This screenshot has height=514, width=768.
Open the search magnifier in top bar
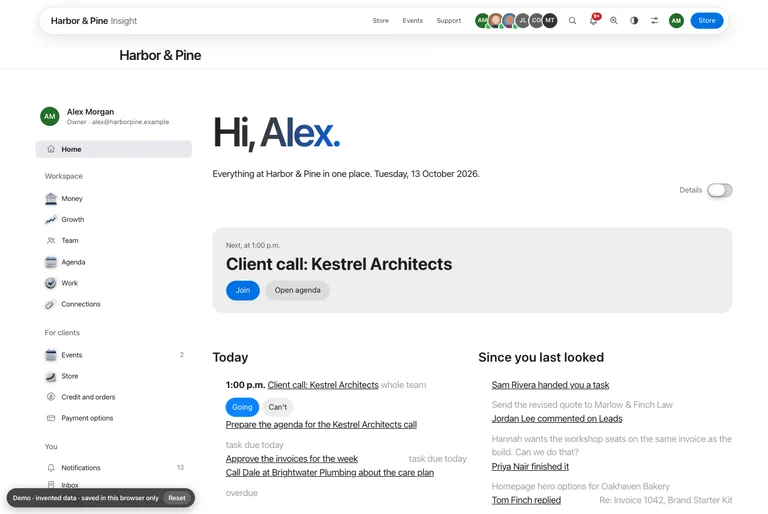click(572, 21)
